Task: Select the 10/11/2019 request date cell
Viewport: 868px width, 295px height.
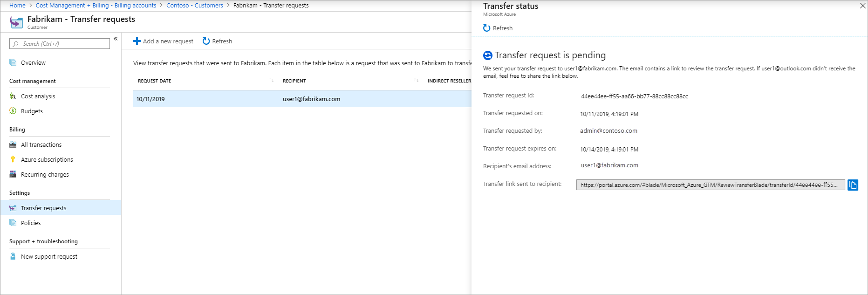Action: pos(150,99)
